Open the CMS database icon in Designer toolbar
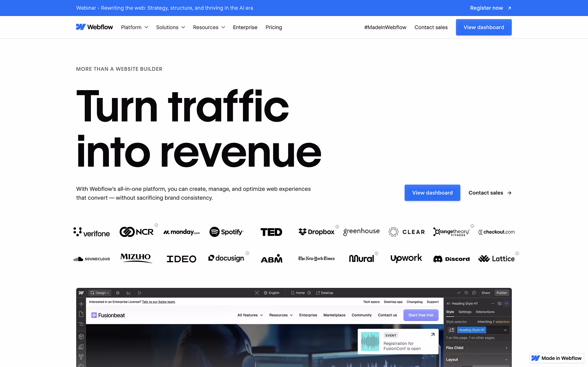 coord(118,293)
